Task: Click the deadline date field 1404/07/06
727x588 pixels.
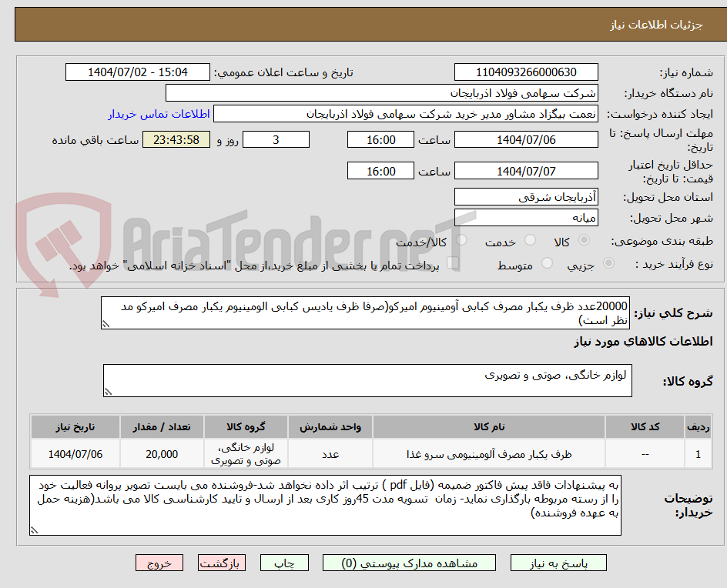Action: (x=527, y=139)
